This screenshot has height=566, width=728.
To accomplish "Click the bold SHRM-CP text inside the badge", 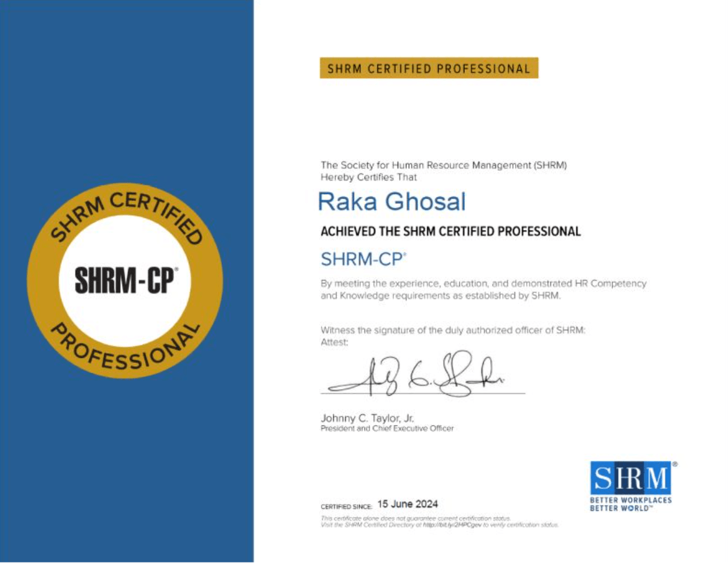I will point(125,280).
